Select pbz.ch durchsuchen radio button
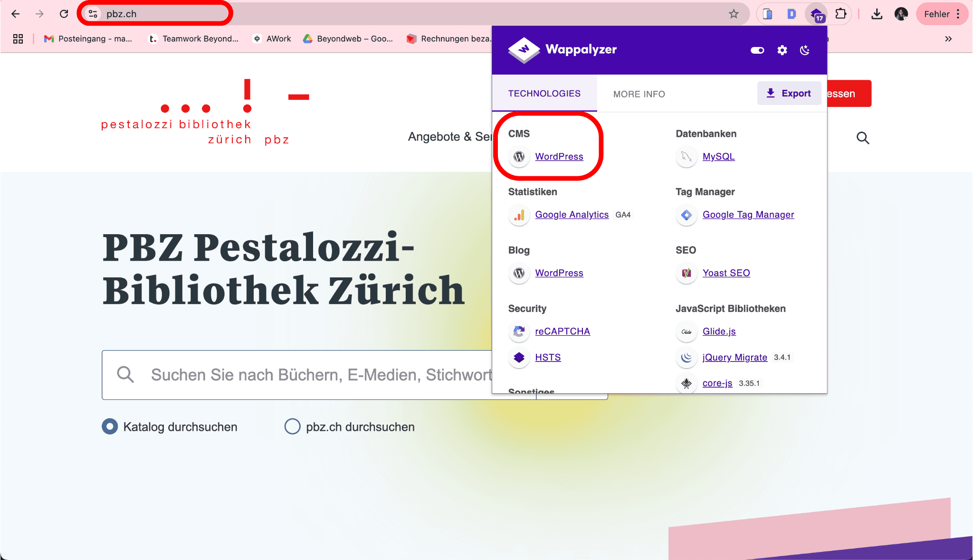The width and height of the screenshot is (973, 560). coord(292,427)
